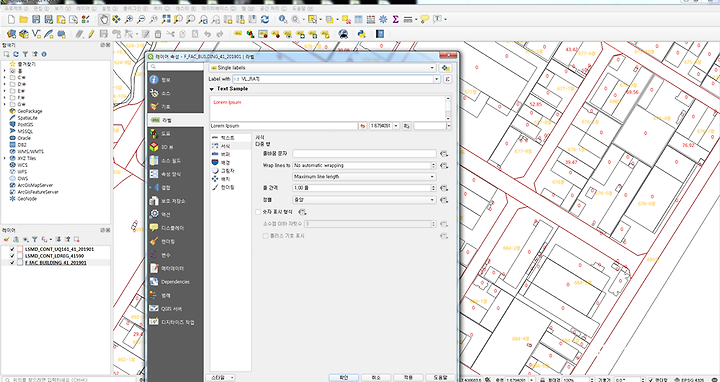Open the Data Source Manager icon
Screen dimensions: 720x382
11,34
